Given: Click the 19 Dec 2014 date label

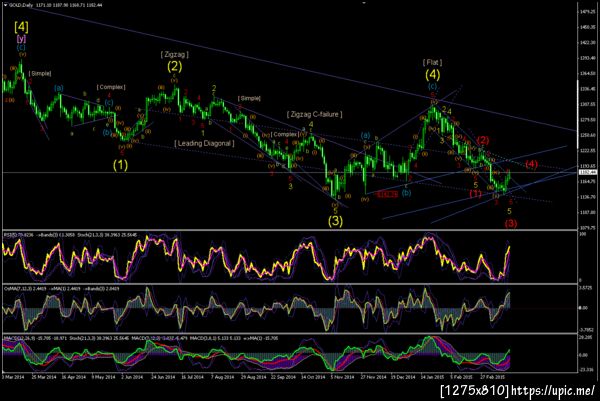Looking at the screenshot, I should pyautogui.click(x=403, y=377).
